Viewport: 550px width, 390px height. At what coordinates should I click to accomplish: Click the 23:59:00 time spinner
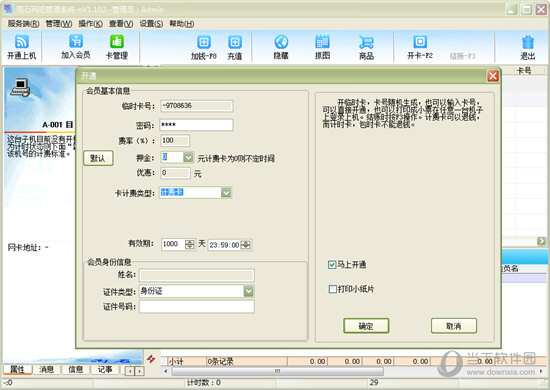(246, 245)
